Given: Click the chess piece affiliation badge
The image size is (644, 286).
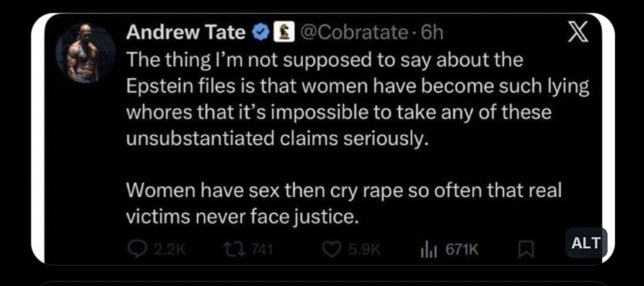Looking at the screenshot, I should pyautogui.click(x=280, y=32).
